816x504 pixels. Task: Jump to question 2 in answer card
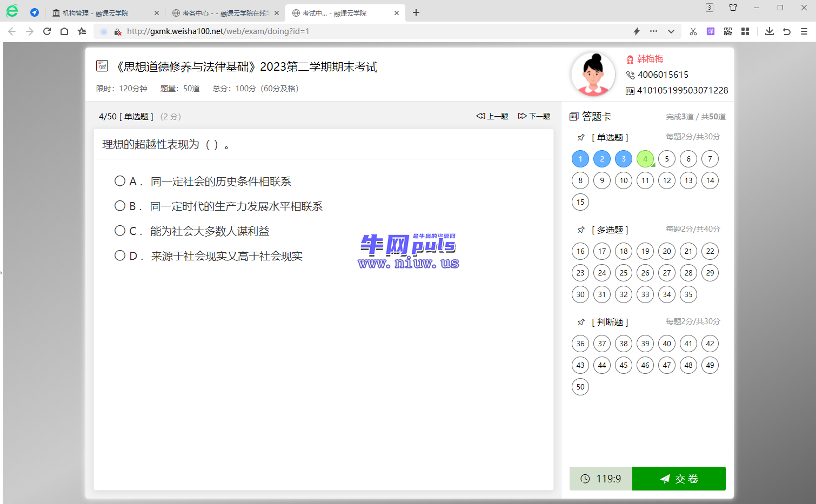click(602, 159)
